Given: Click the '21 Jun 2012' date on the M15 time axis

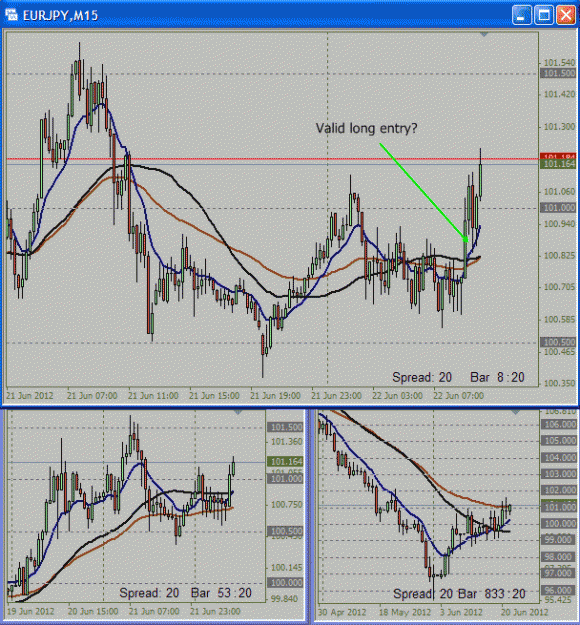Looking at the screenshot, I should pos(29,396).
